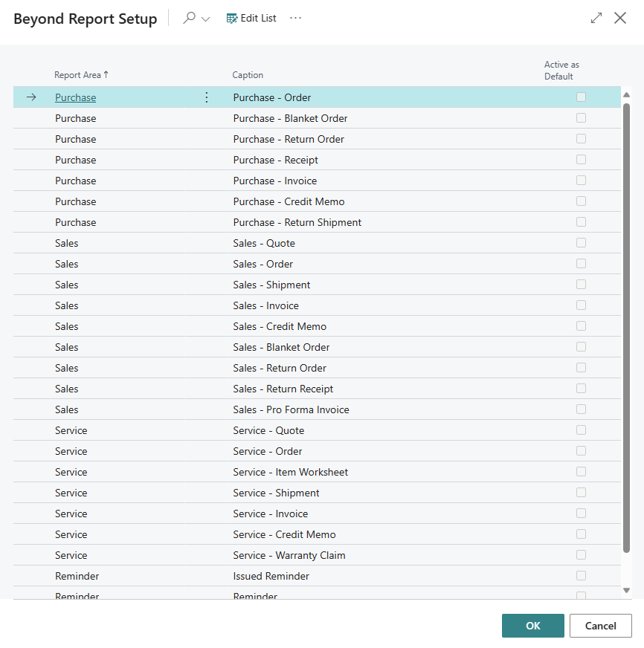Expand the dialog to full screen

(596, 19)
